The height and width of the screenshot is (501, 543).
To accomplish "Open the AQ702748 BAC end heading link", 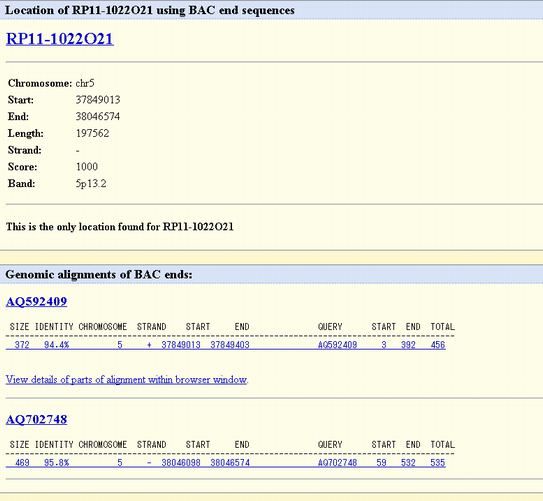I will pos(36,419).
